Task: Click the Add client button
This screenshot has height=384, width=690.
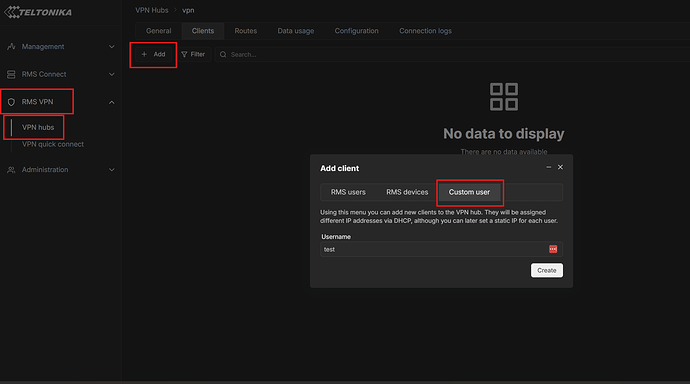Action: click(153, 55)
